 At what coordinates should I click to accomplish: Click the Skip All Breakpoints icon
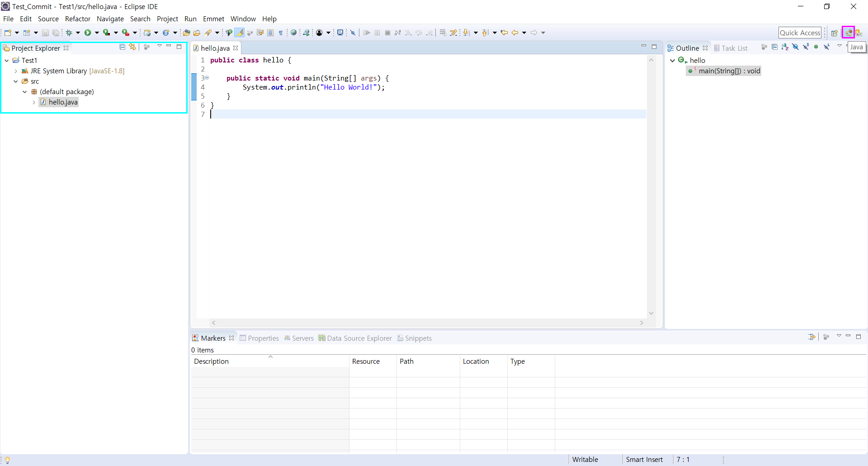pyautogui.click(x=353, y=33)
